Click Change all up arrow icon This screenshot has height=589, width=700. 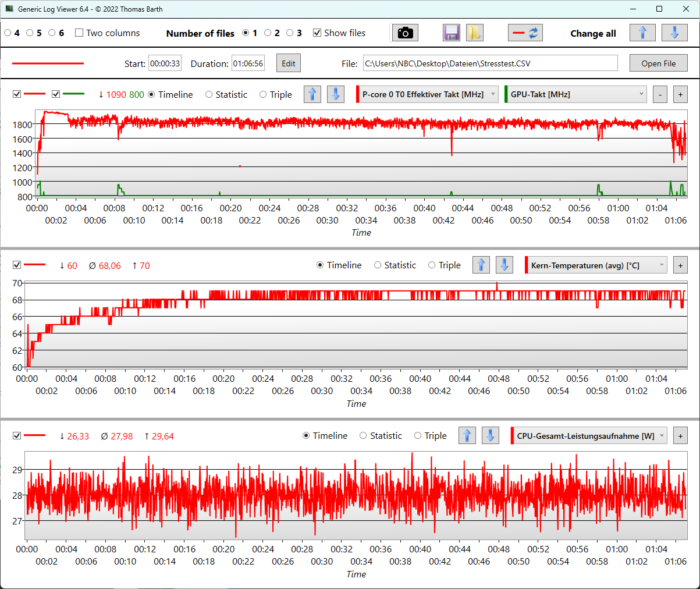(642, 33)
